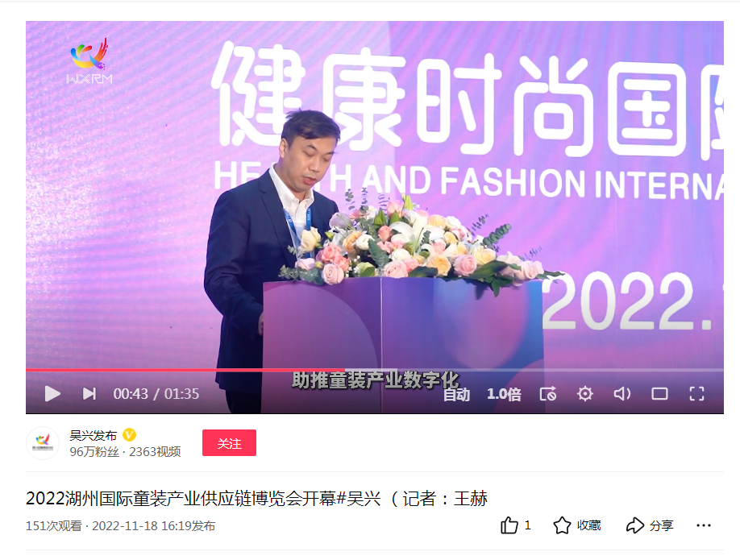This screenshot has height=560, width=740.
Task: Open the player settings gear
Action: pyautogui.click(x=584, y=394)
